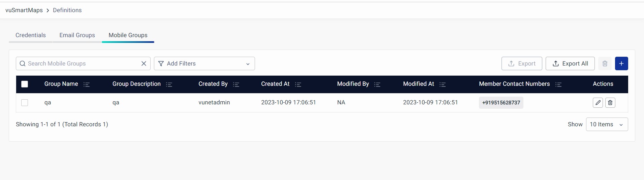This screenshot has height=180, width=644.
Task: Switch to the Credentials tab
Action: click(31, 35)
